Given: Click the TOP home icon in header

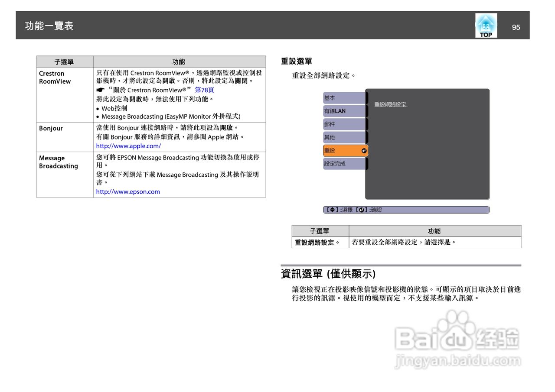Looking at the screenshot, I should (486, 26).
